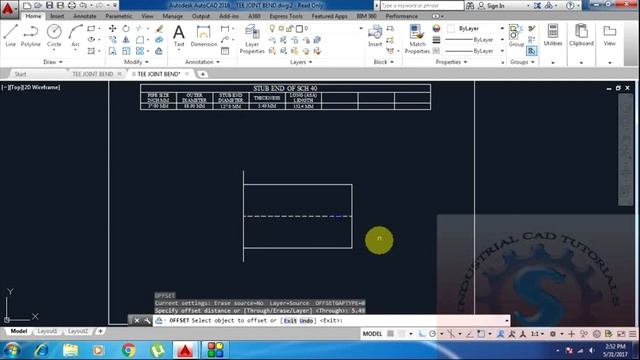640x360 pixels.
Task: Insert a Table annotation
Action: coord(225,51)
